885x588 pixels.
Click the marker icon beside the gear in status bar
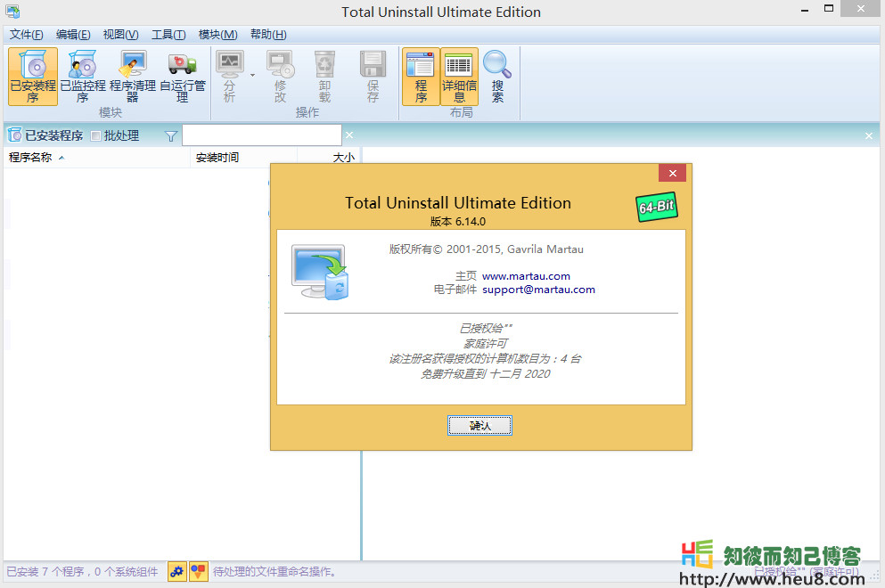[x=198, y=571]
